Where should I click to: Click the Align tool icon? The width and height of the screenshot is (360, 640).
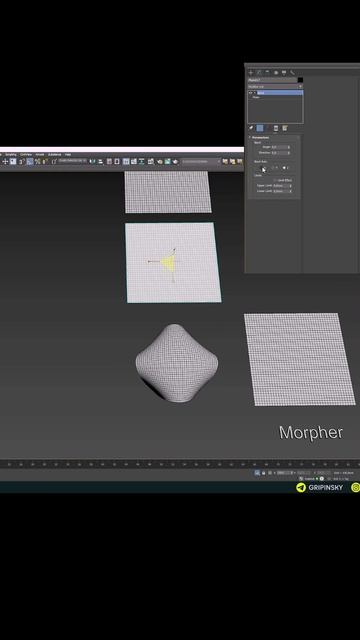tap(100, 161)
